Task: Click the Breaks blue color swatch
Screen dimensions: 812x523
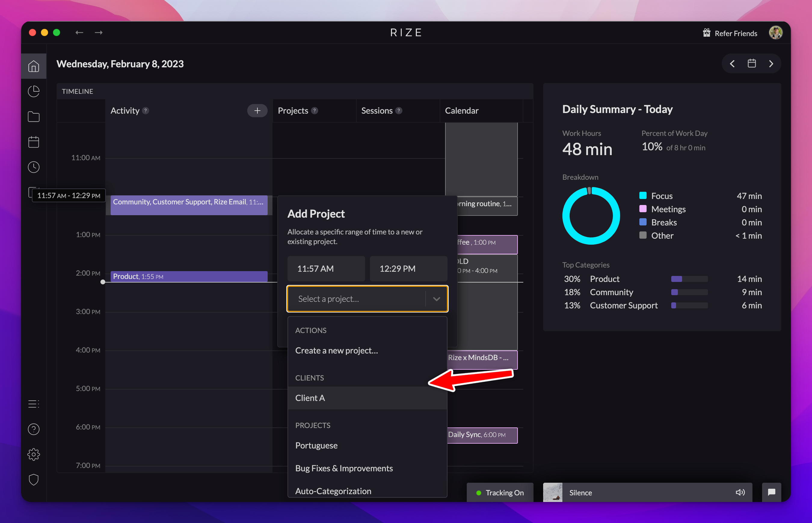Action: point(643,222)
